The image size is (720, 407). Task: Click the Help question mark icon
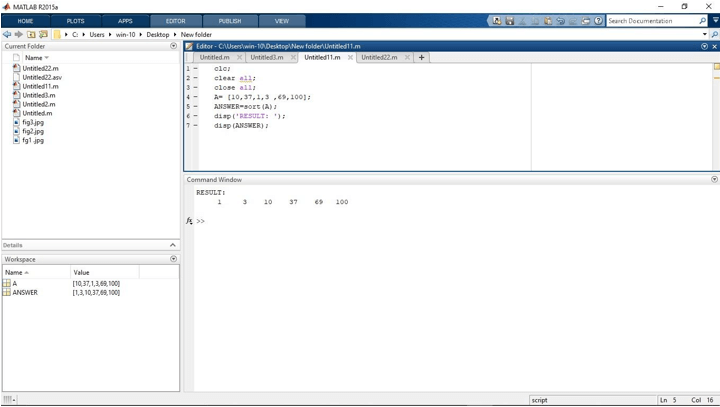tap(598, 20)
